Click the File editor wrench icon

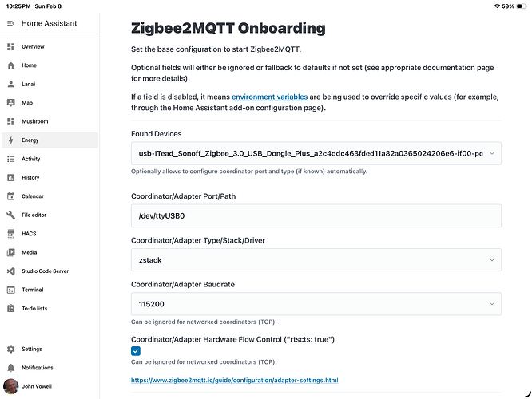coord(10,215)
